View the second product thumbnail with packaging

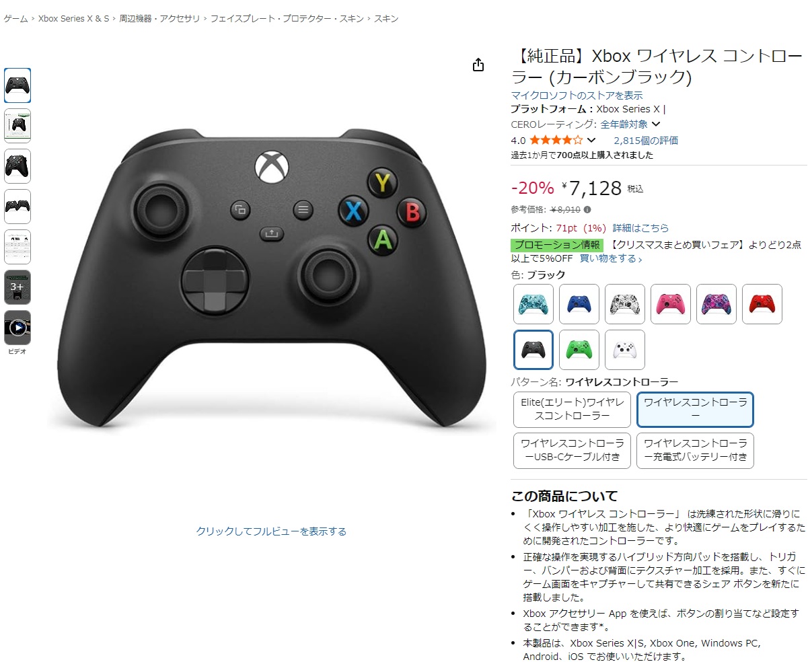click(17, 126)
